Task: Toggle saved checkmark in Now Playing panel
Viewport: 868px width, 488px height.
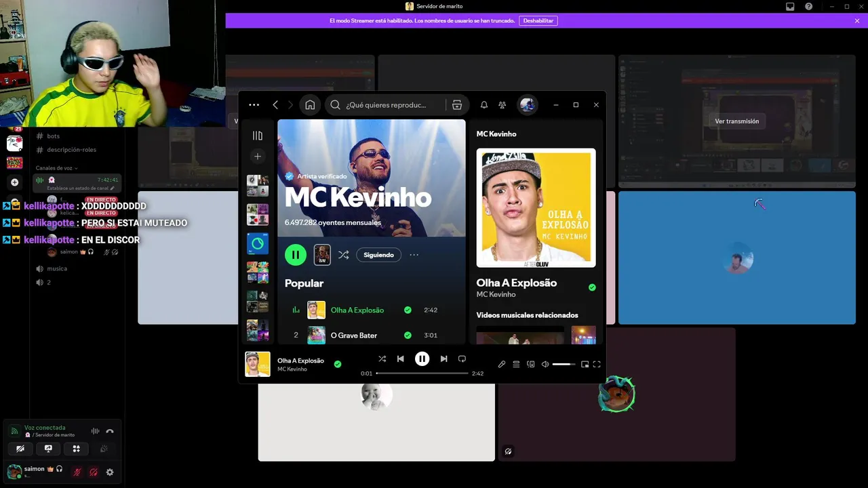Action: (x=592, y=287)
